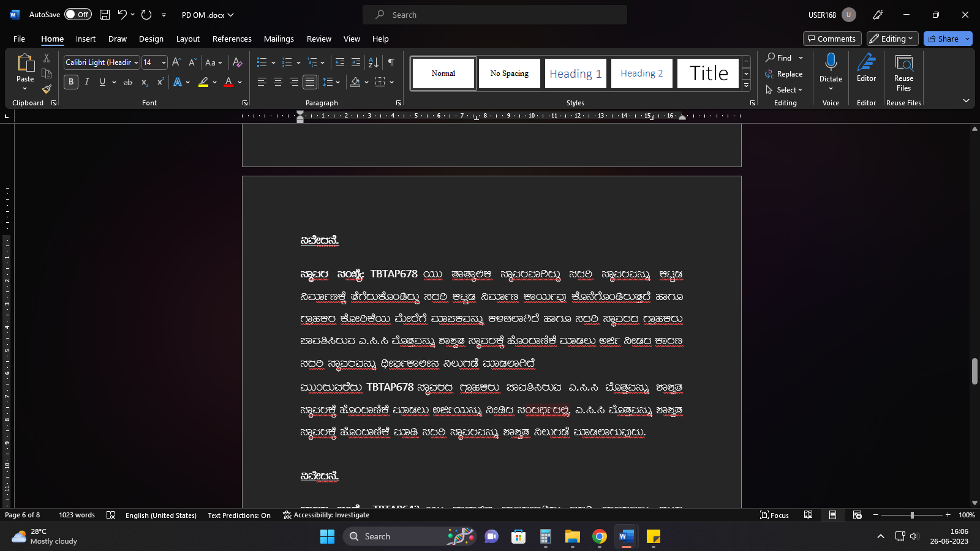Switch to the Layout tab
The width and height of the screenshot is (980, 551).
point(188,39)
